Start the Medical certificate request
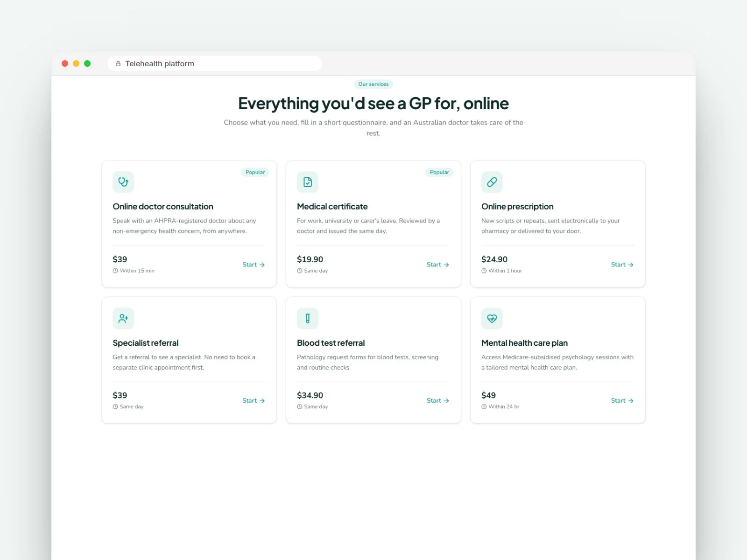Screen dimensions: 747x560 click(x=438, y=265)
